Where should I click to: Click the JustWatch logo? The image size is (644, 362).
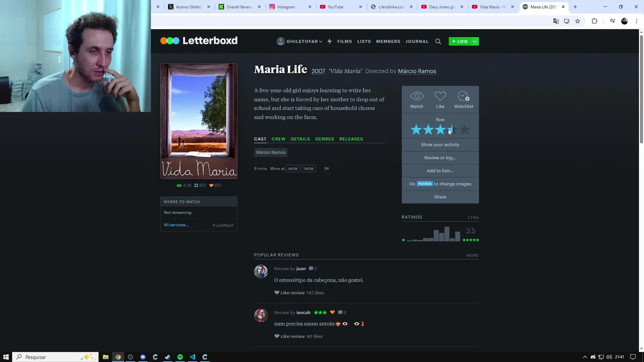[223, 225]
